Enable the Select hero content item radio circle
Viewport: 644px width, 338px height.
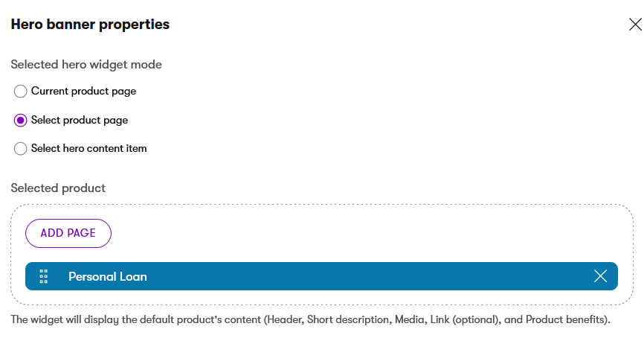(21, 148)
